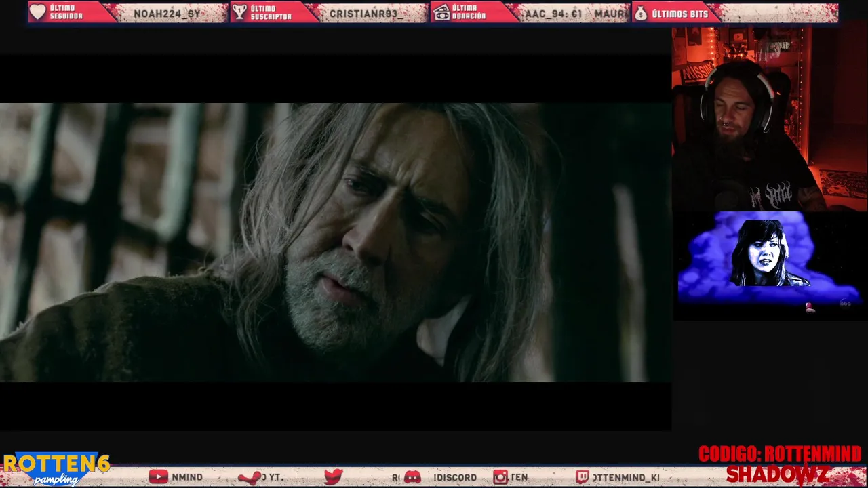Viewport: 868px width, 488px height.
Task: Click the Rotten6 Pampling logo
Action: [x=56, y=468]
